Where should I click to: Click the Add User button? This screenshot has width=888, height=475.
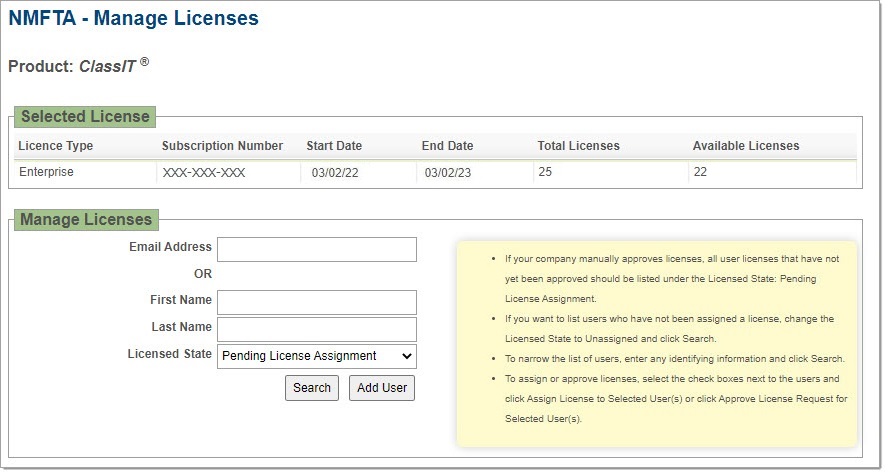[382, 388]
